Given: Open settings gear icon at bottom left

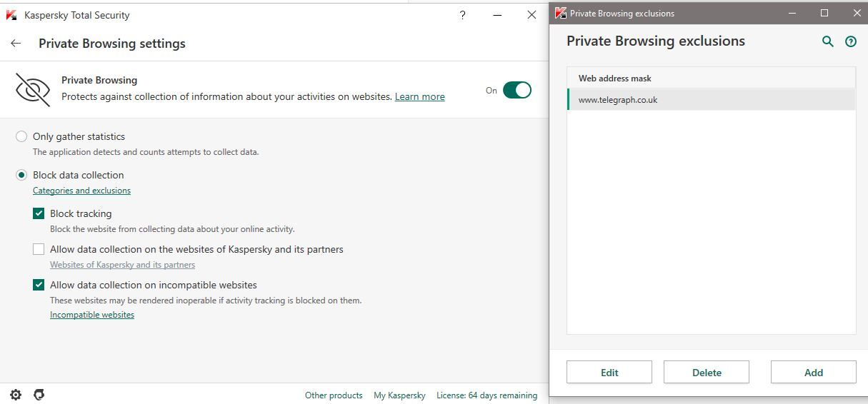Looking at the screenshot, I should [x=16, y=395].
